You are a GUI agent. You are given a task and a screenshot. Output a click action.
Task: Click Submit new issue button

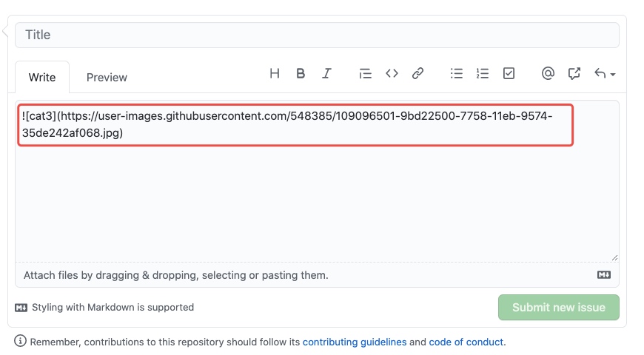559,308
